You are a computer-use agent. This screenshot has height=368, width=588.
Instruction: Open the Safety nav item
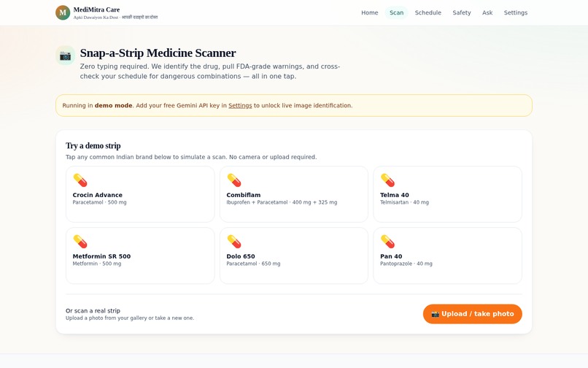461,12
